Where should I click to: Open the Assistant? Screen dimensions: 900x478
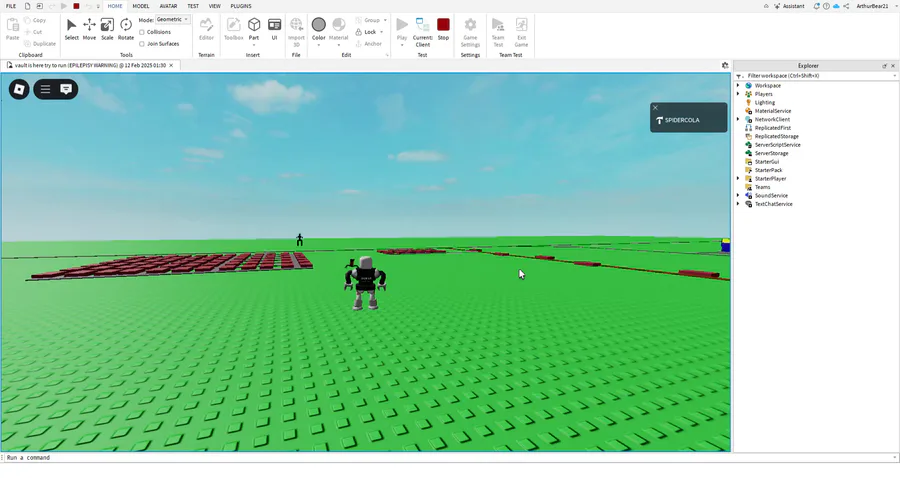point(789,6)
